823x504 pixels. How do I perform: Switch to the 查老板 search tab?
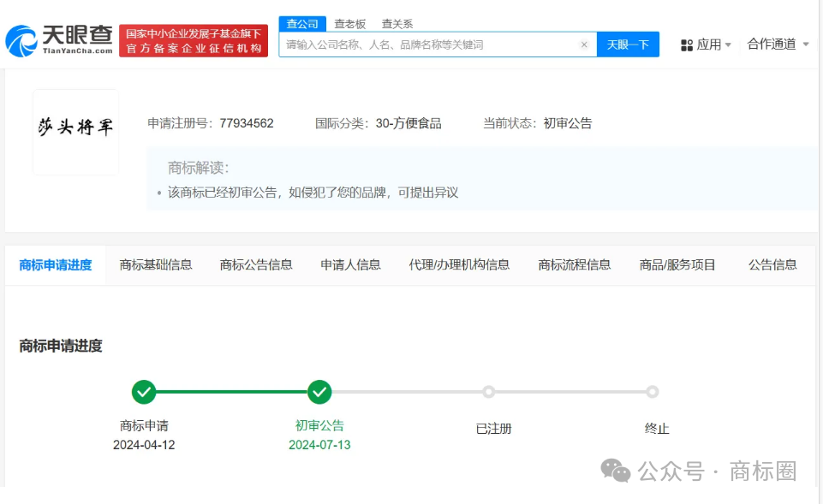click(349, 24)
